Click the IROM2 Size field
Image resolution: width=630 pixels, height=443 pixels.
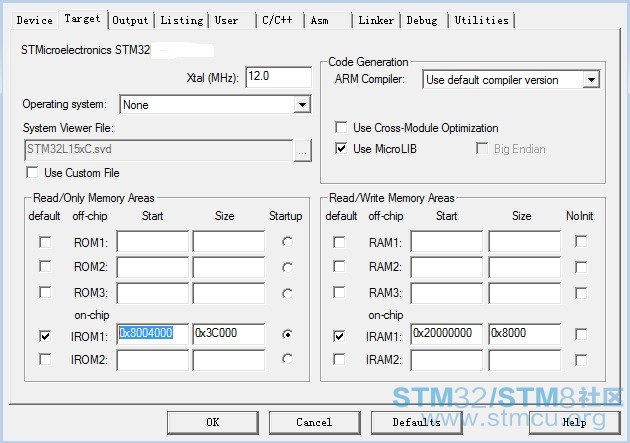click(229, 360)
